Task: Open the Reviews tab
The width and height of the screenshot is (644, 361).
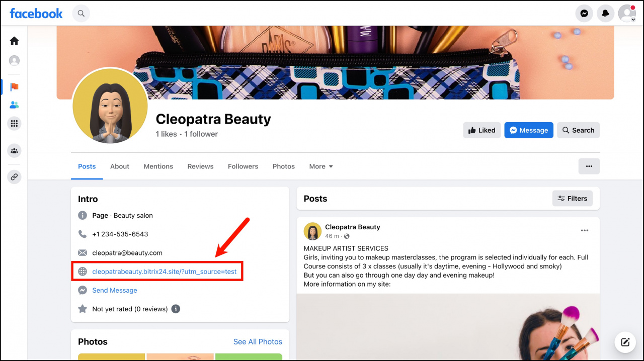Action: [200, 166]
